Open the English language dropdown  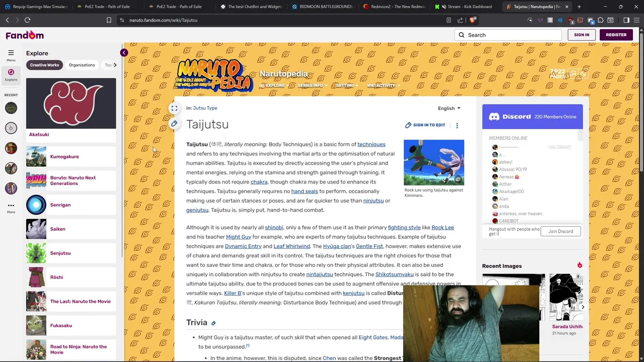pyautogui.click(x=449, y=108)
